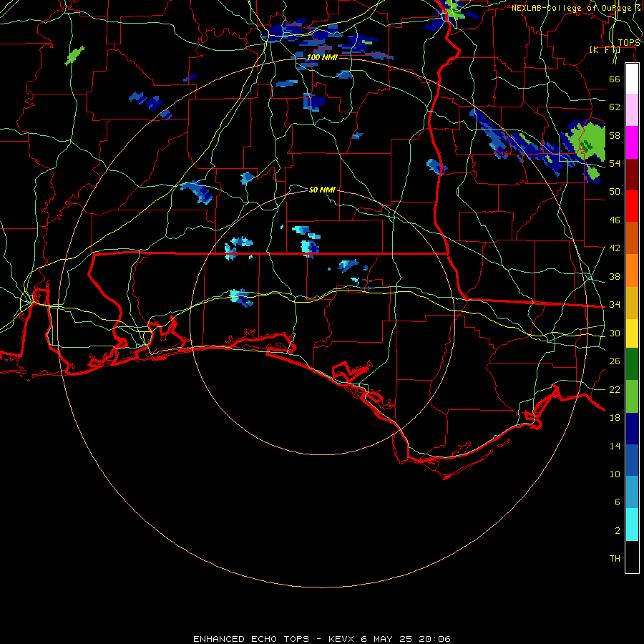
Task: Click the magenta legend swatch
Action: (x=632, y=142)
